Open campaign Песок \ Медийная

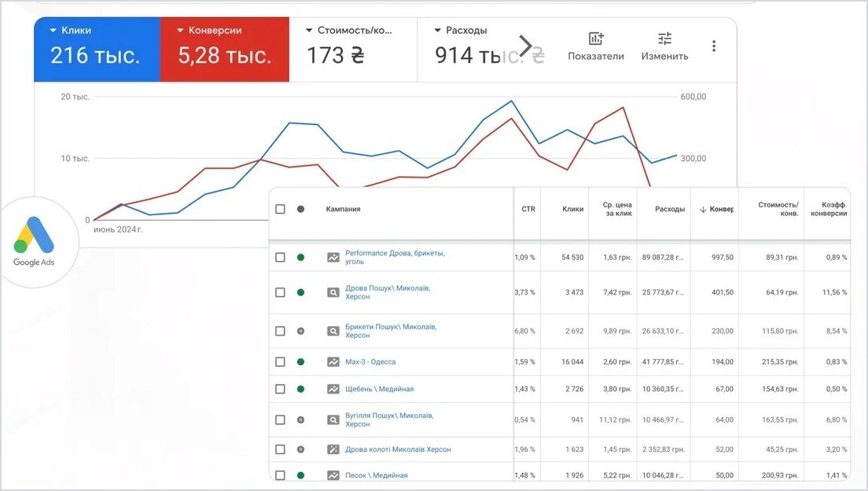(377, 475)
